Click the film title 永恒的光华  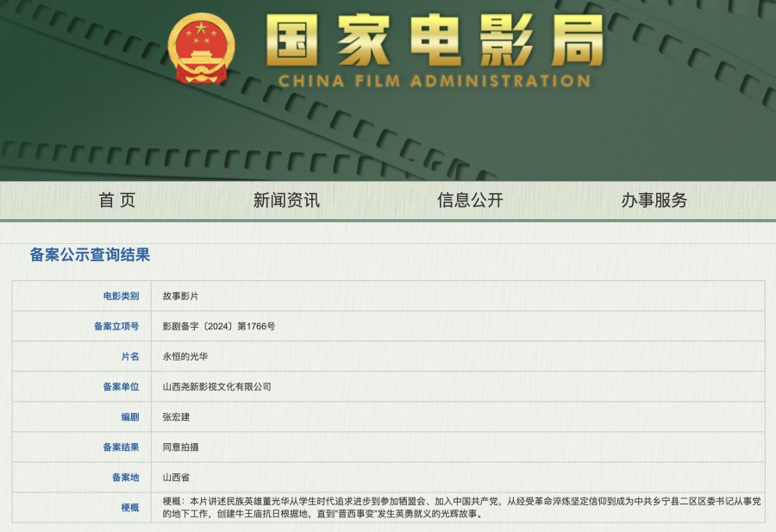(x=185, y=356)
